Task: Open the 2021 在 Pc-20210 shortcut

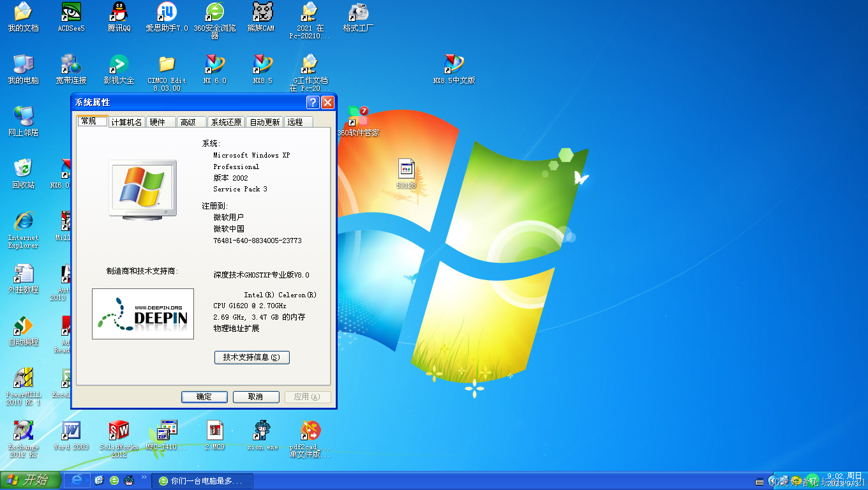Action: click(310, 20)
